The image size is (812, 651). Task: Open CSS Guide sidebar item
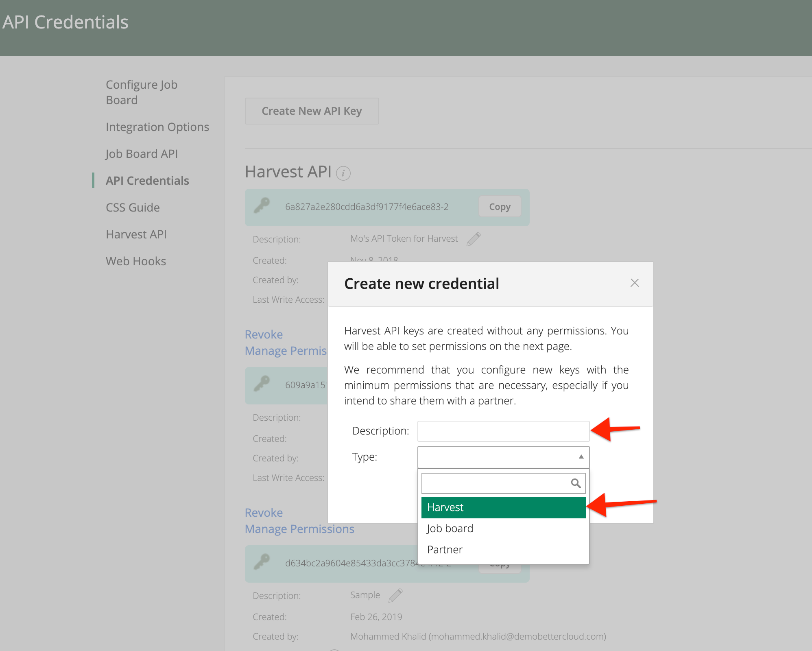[x=133, y=208]
